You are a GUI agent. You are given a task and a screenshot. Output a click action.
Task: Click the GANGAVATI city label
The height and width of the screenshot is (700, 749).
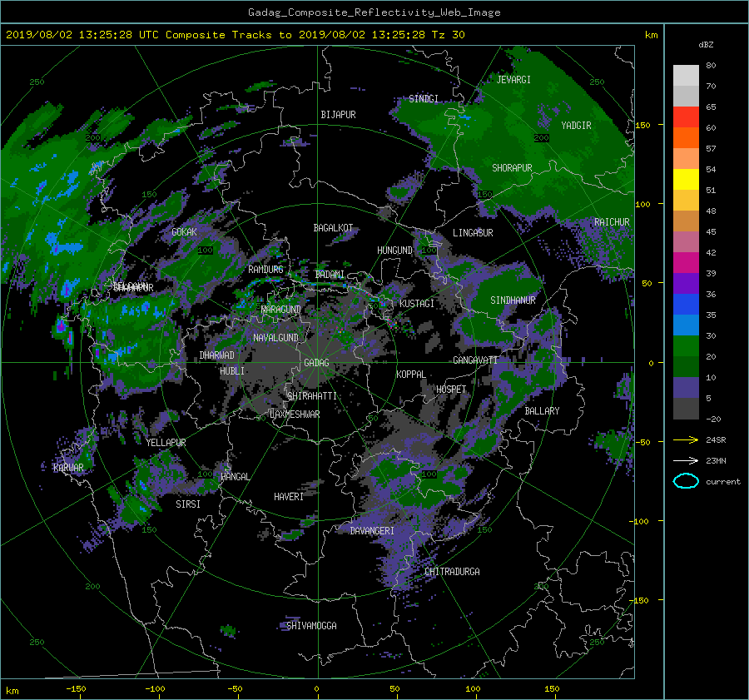tap(475, 360)
